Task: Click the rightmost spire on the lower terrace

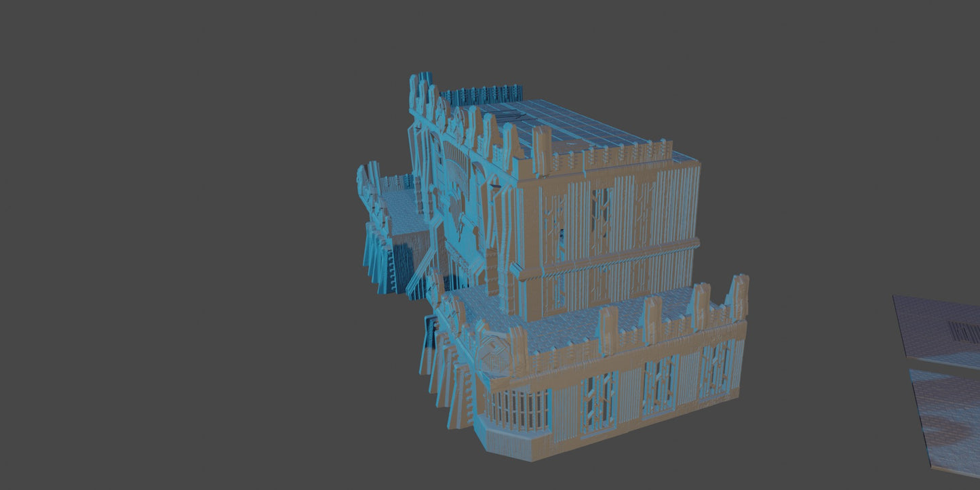Action: (737, 297)
